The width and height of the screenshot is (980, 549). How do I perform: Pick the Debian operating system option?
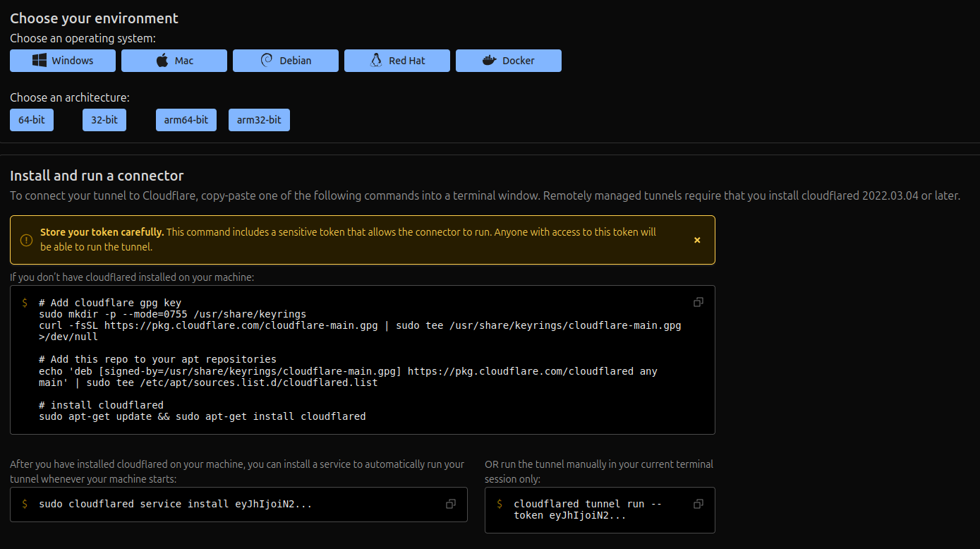(286, 61)
